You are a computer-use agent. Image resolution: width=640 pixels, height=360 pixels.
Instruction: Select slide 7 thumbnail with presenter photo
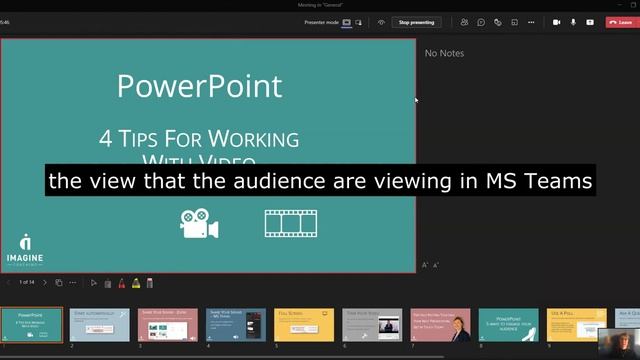point(440,325)
